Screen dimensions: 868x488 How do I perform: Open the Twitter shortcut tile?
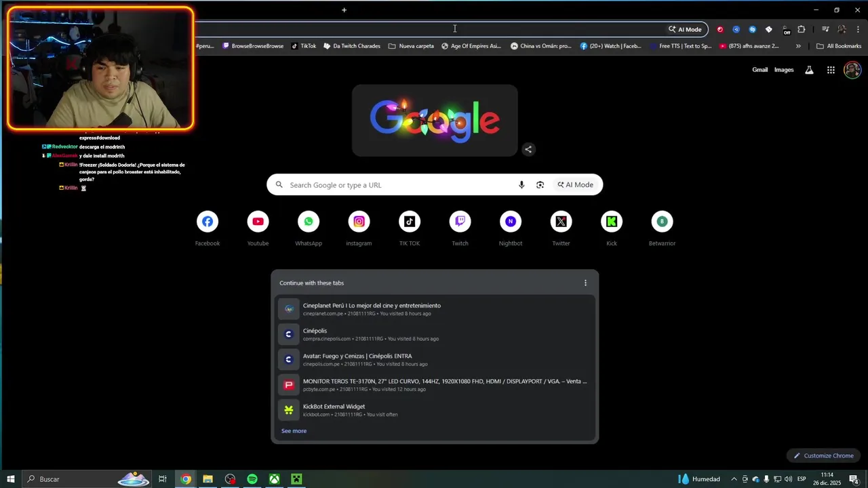click(x=561, y=228)
